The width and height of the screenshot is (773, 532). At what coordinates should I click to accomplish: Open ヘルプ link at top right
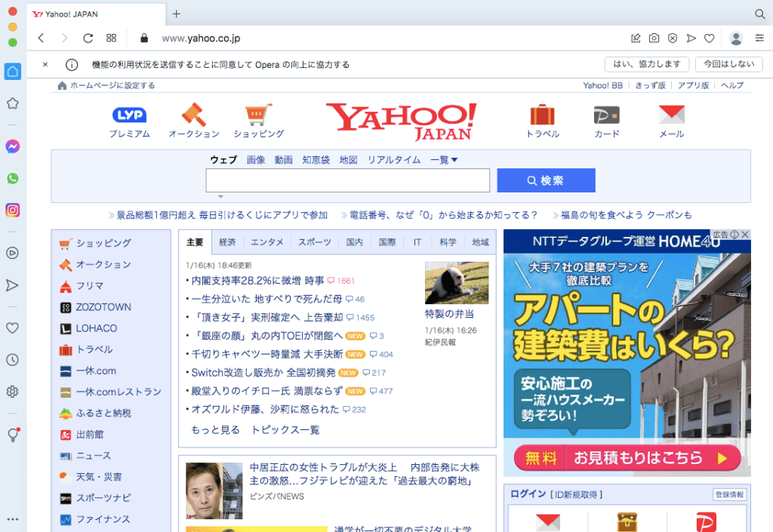(x=732, y=85)
